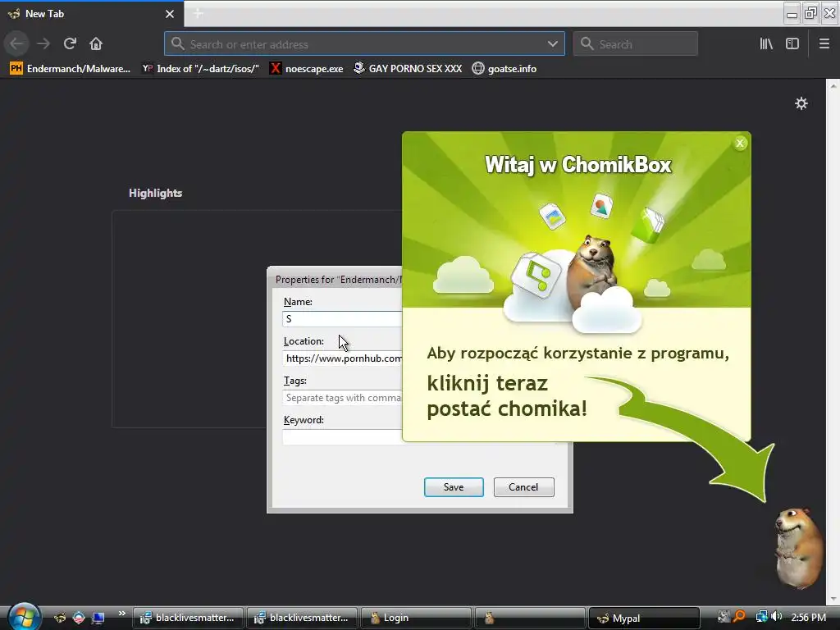Select the New Tab browser tab
This screenshot has height=630, width=840.
coord(91,14)
